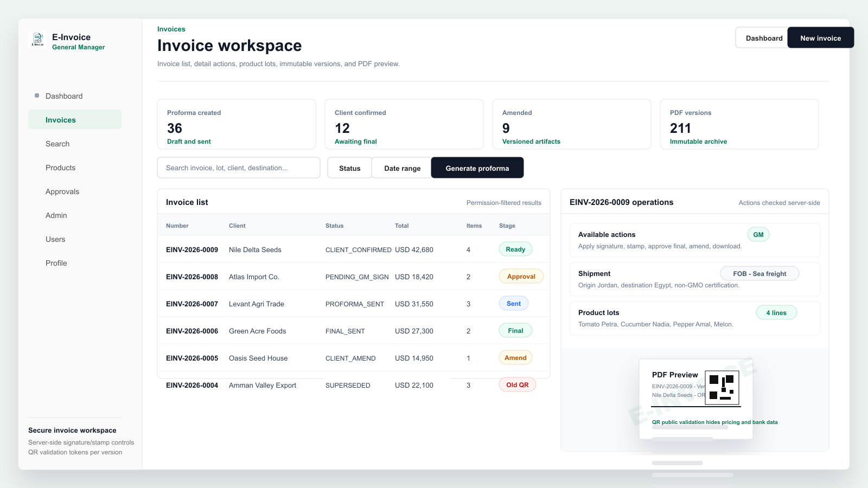Open the Amended card

coord(572,124)
